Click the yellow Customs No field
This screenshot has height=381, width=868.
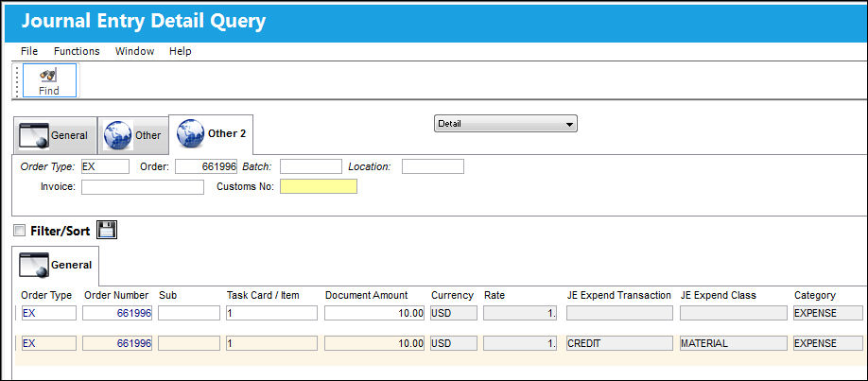pyautogui.click(x=319, y=186)
